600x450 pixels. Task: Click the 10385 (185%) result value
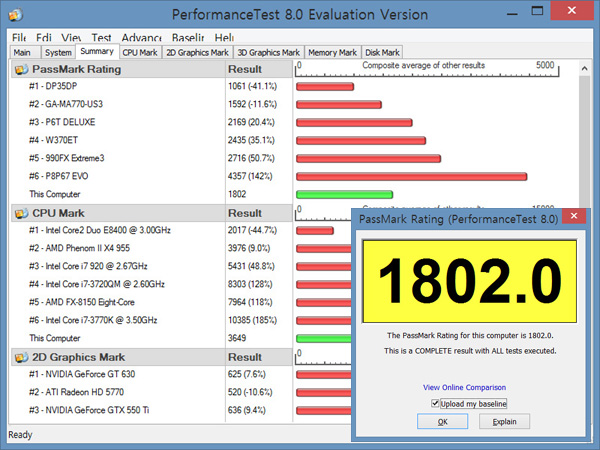tap(252, 320)
